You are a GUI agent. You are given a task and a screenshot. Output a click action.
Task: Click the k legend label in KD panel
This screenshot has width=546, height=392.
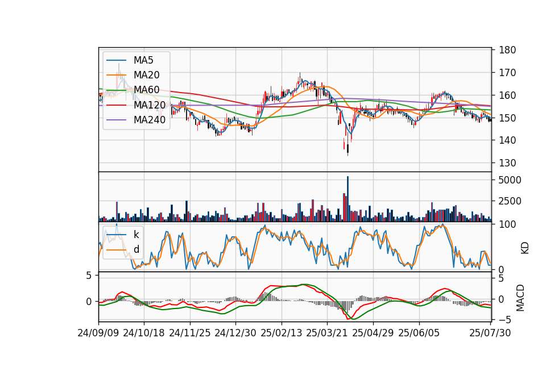point(136,235)
